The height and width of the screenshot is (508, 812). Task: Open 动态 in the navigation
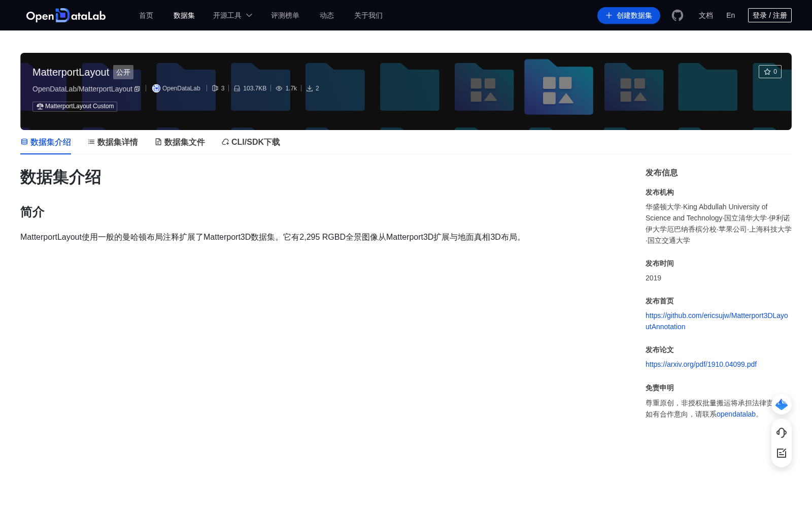pos(327,15)
